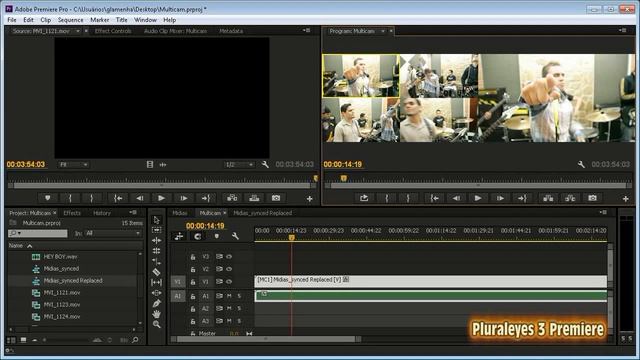Click Program monitor Extract button
The width and height of the screenshot is (640, 360).
pos(570,198)
